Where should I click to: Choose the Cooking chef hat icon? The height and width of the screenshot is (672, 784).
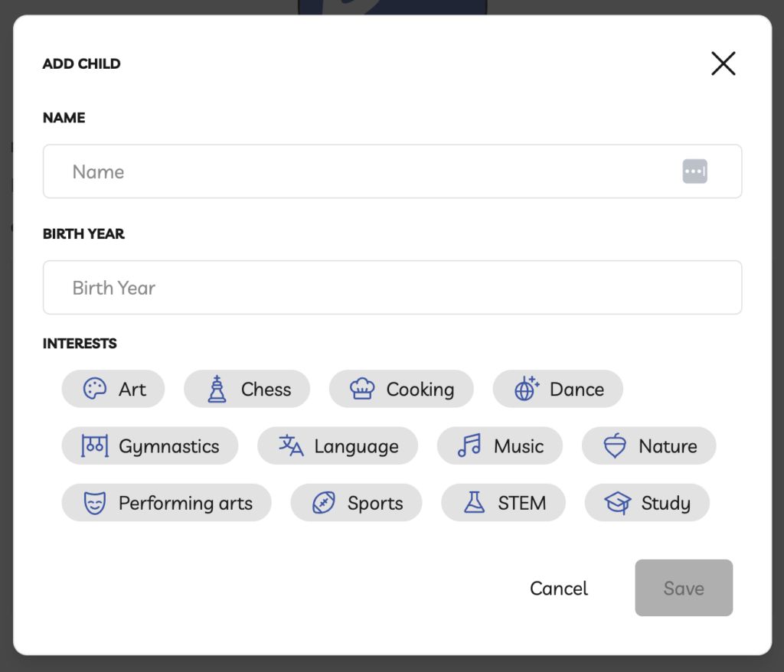pyautogui.click(x=362, y=389)
